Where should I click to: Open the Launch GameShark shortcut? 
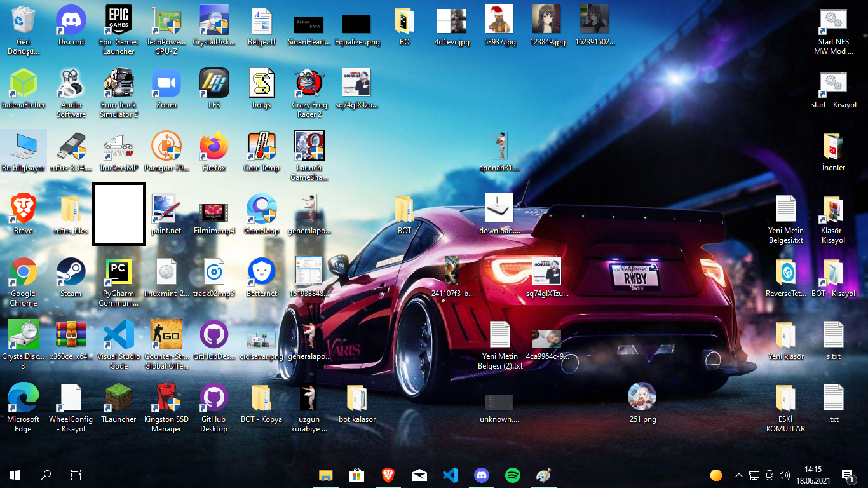[x=309, y=156]
